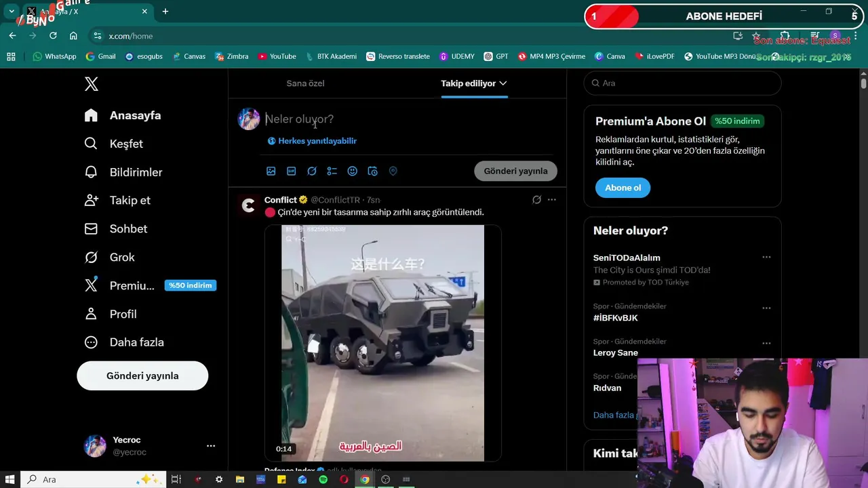Add media image to post
Screen dimensions: 868x488
[x=271, y=171]
